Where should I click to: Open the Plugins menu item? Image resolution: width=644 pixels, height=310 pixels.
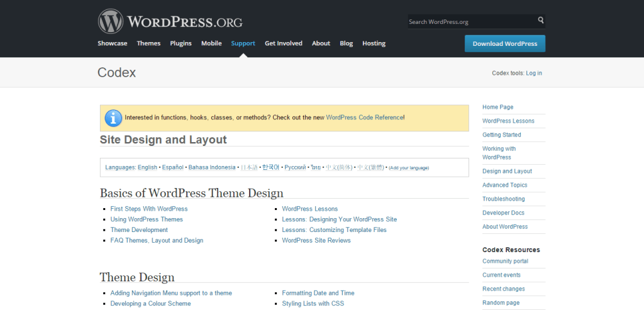[x=180, y=43]
